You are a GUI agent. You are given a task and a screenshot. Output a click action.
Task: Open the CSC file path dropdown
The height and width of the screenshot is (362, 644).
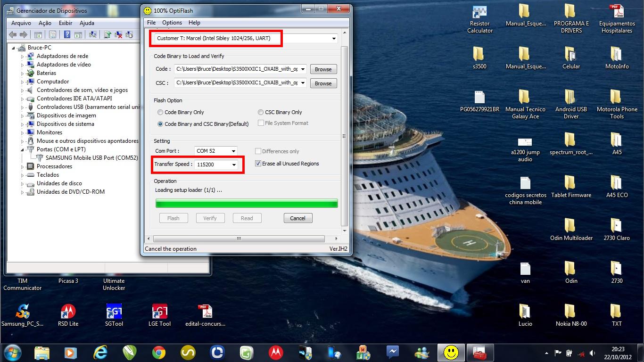pos(302,83)
